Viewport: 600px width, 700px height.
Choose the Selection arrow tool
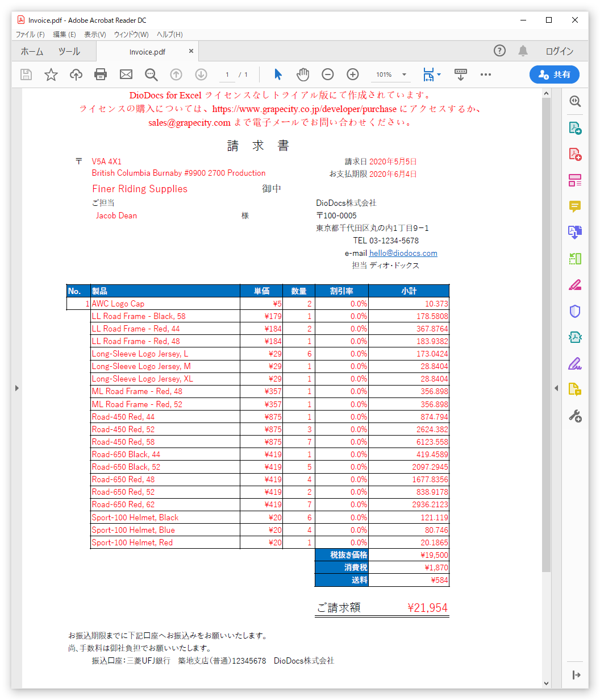click(278, 74)
